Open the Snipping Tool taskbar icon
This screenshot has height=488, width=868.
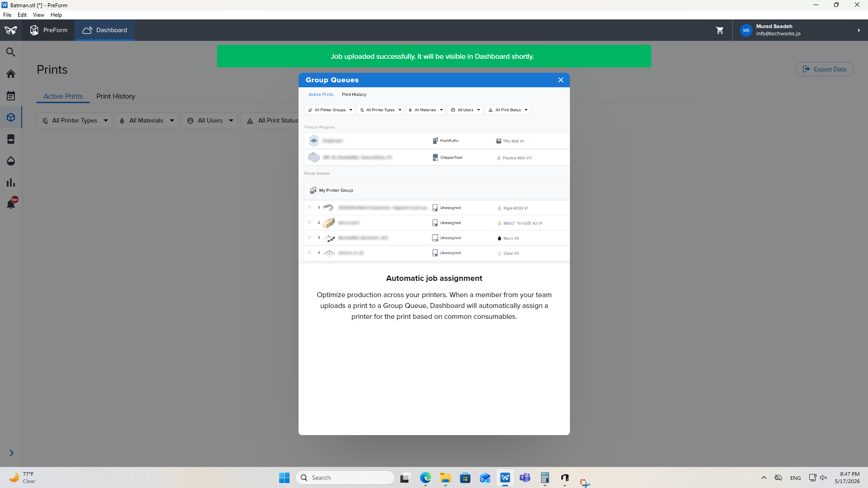pos(585,483)
